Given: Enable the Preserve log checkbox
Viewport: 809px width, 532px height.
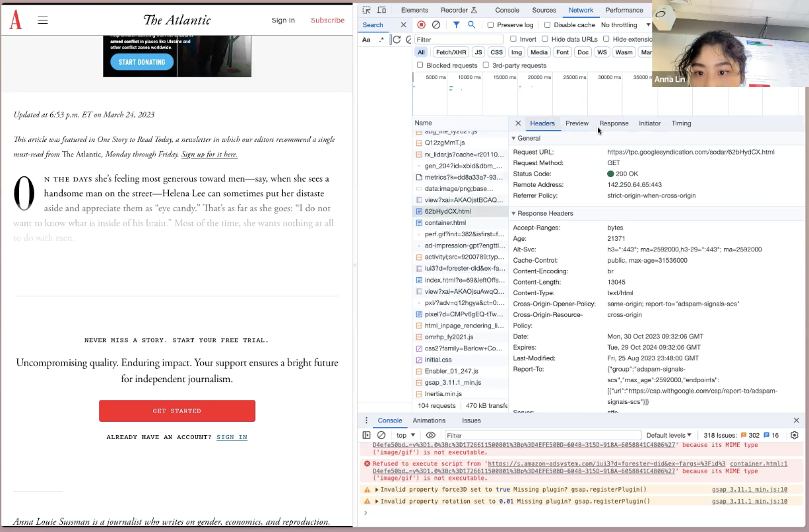Looking at the screenshot, I should click(490, 25).
